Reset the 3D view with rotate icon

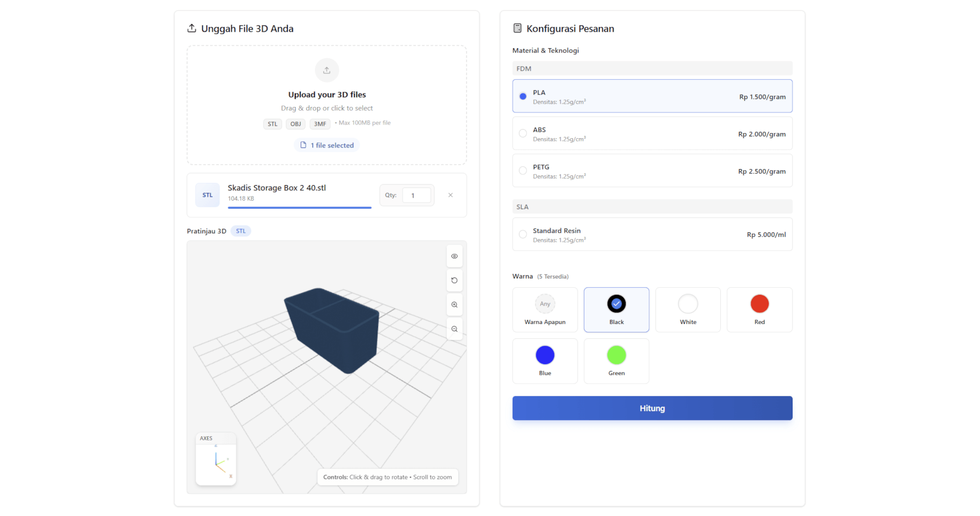[x=454, y=280]
